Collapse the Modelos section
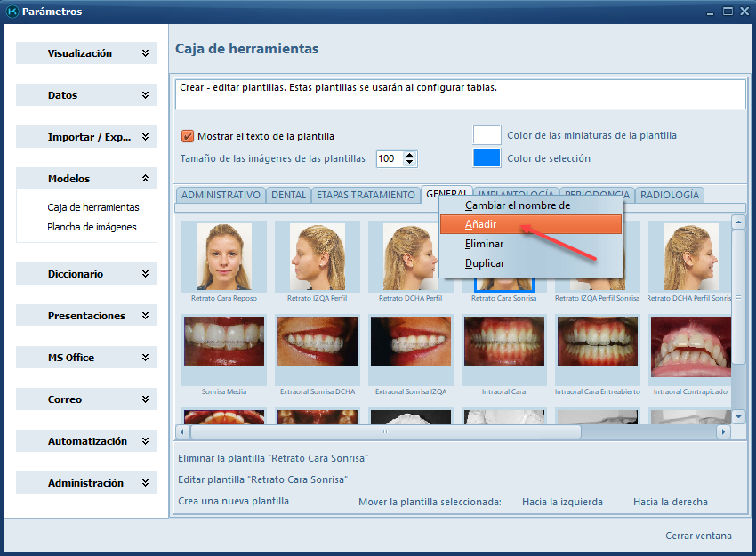This screenshot has height=556, width=756. pos(86,179)
